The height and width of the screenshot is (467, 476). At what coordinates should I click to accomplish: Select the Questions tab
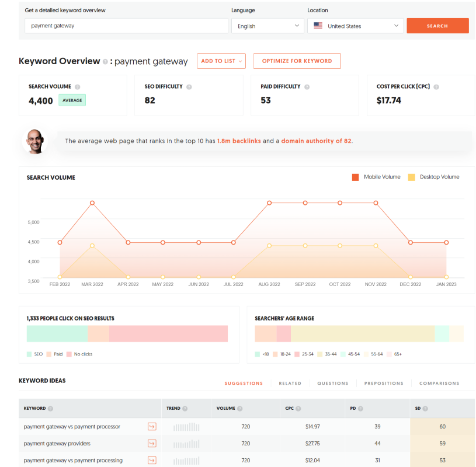(333, 384)
